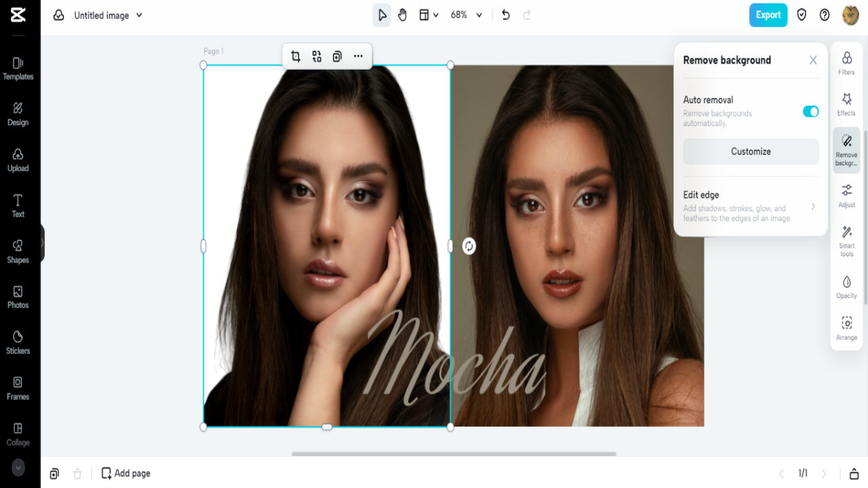Click the Export button
Image resolution: width=868 pixels, height=488 pixels.
click(768, 14)
